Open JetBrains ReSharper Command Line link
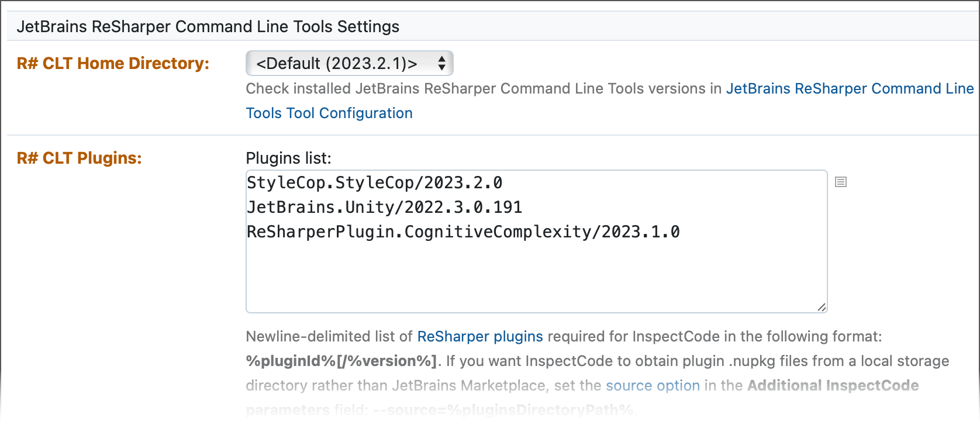The image size is (980, 428). click(x=850, y=89)
